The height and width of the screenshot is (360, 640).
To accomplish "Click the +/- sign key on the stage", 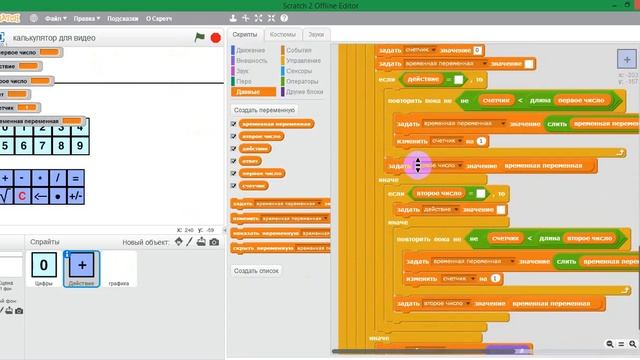I will pyautogui.click(x=76, y=196).
